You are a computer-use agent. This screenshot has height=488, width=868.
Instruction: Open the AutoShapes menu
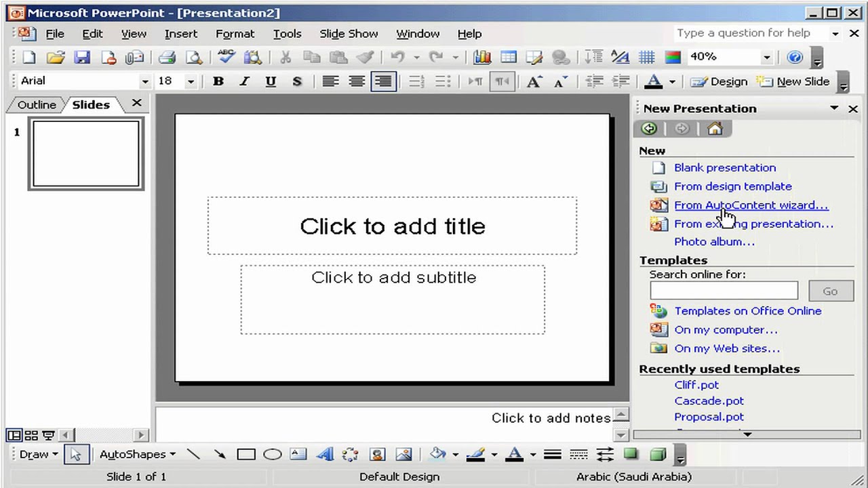point(138,454)
